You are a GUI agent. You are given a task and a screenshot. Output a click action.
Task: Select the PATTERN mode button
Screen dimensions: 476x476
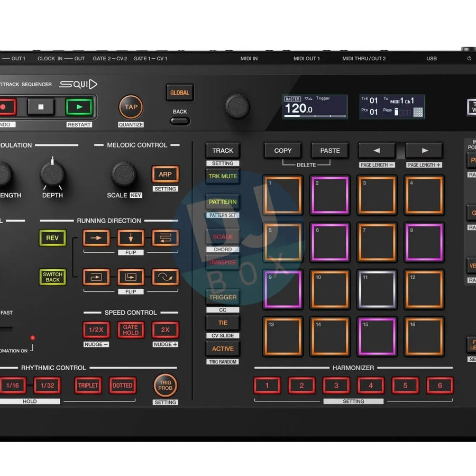(223, 202)
